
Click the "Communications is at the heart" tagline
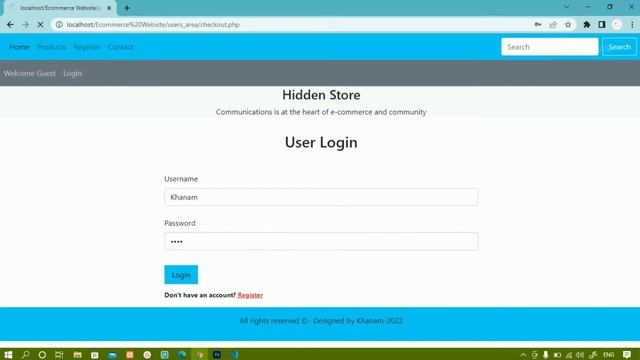(x=321, y=112)
